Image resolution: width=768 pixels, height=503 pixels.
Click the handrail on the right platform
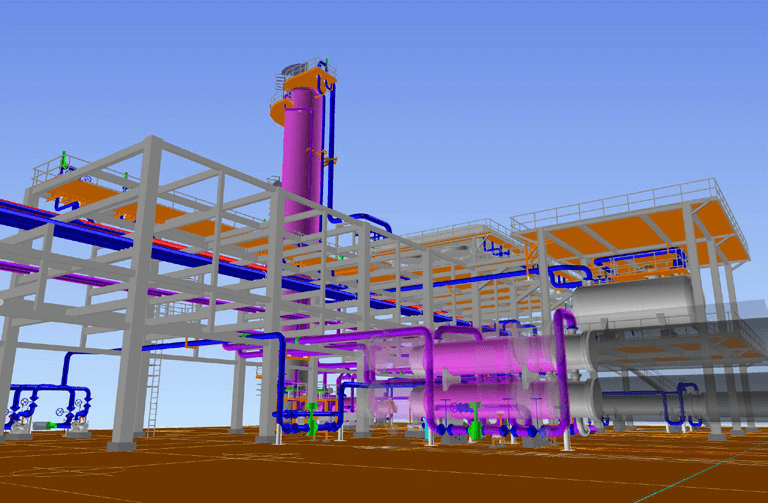pyautogui.click(x=620, y=197)
